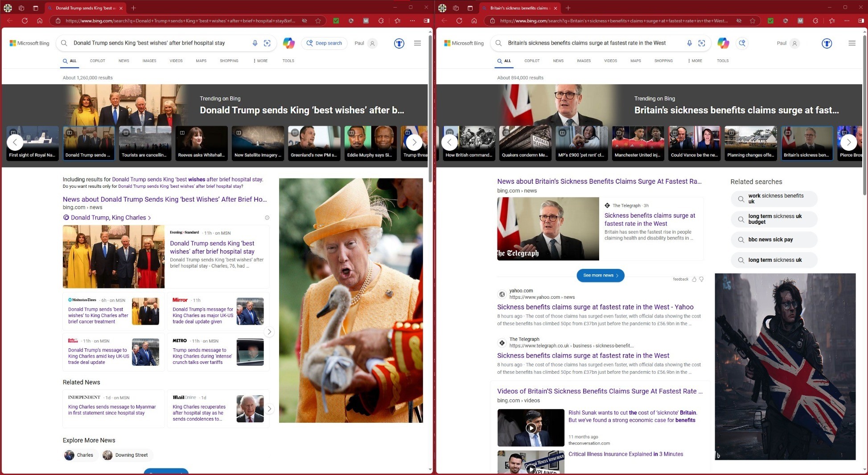The width and height of the screenshot is (868, 475).
Task: Open 'bbc news sick pay' related search
Action: [x=774, y=240]
